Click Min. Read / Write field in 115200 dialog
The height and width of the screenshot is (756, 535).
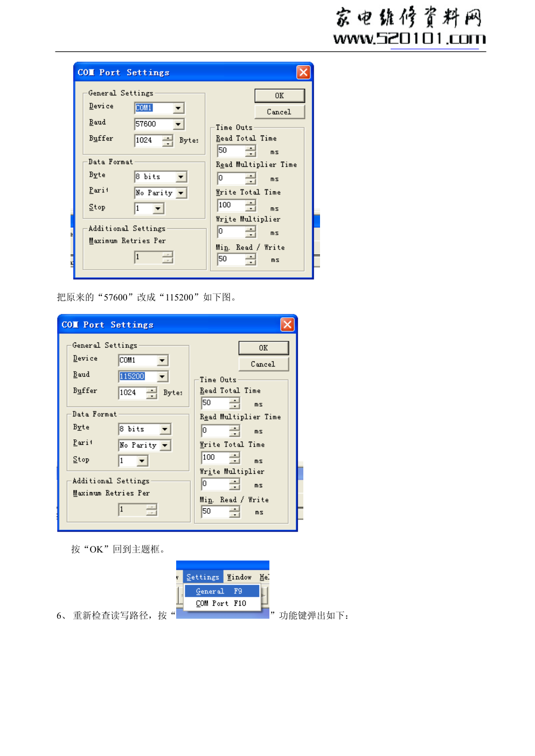point(214,512)
